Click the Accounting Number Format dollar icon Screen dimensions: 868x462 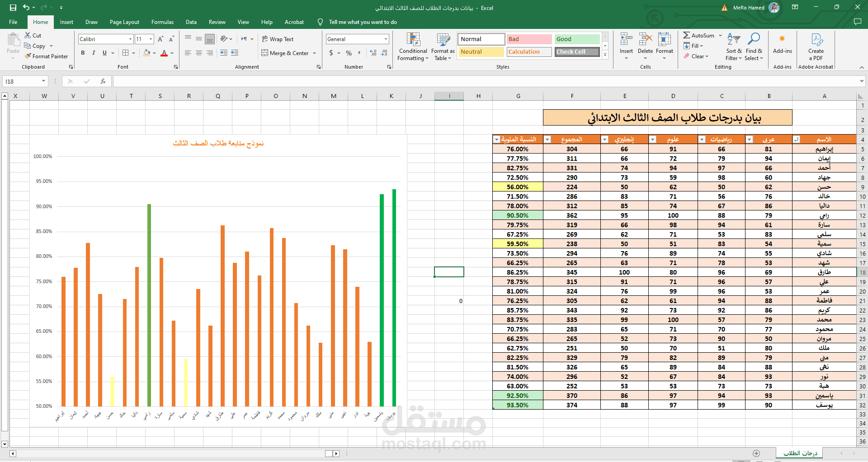[331, 53]
